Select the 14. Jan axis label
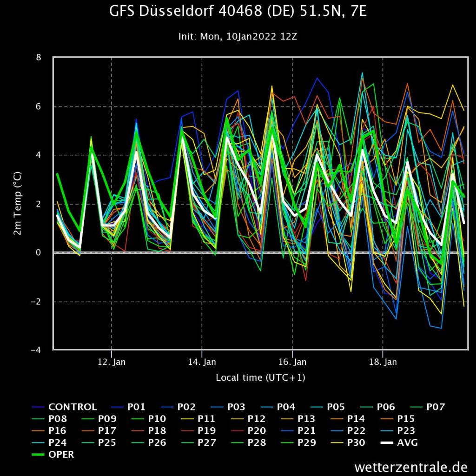The image size is (476, 476). (x=202, y=362)
